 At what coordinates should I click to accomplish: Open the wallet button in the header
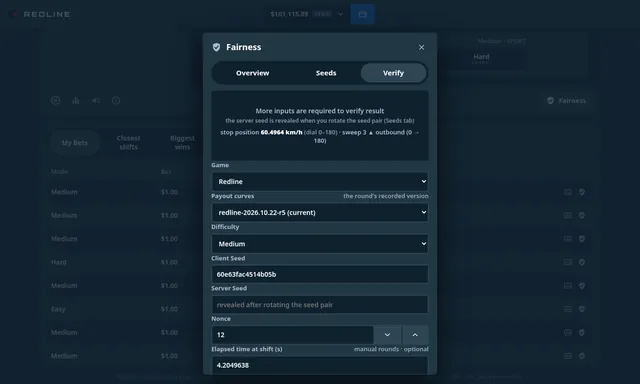[x=362, y=14]
